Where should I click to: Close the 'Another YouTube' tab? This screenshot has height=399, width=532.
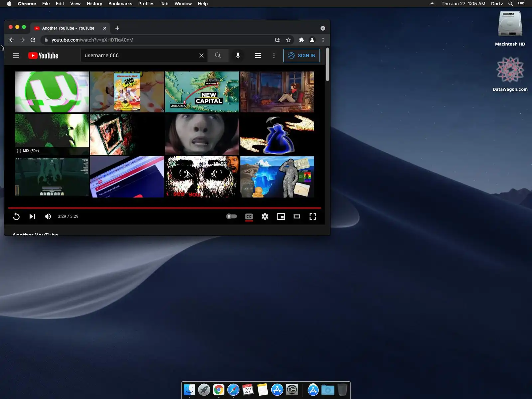105,28
